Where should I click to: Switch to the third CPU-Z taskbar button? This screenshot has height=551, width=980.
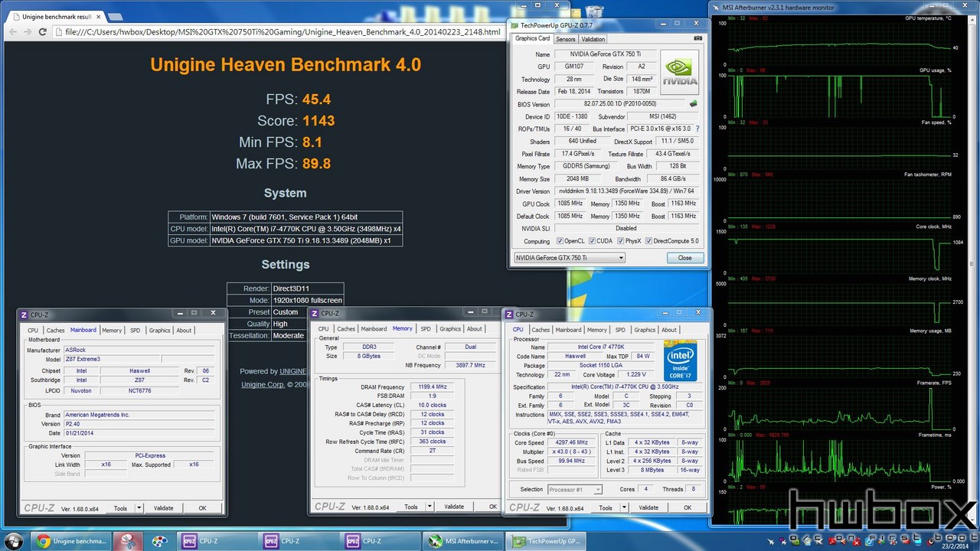coord(381,541)
